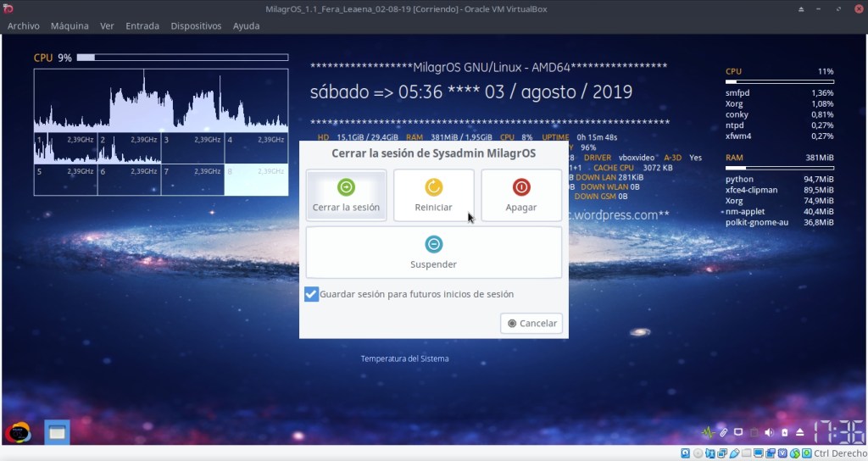Click the Suspender label text
This screenshot has width=868, height=461.
(x=433, y=264)
